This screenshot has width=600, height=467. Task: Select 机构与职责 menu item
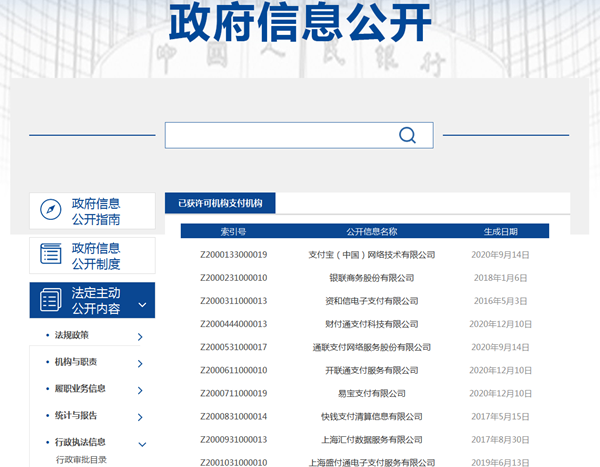pos(76,362)
